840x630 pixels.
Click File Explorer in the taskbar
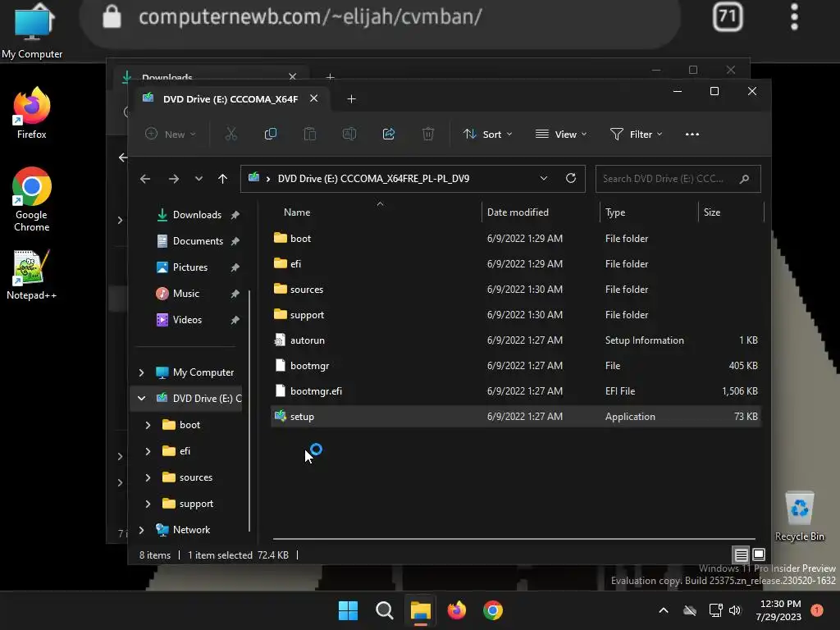point(421,610)
